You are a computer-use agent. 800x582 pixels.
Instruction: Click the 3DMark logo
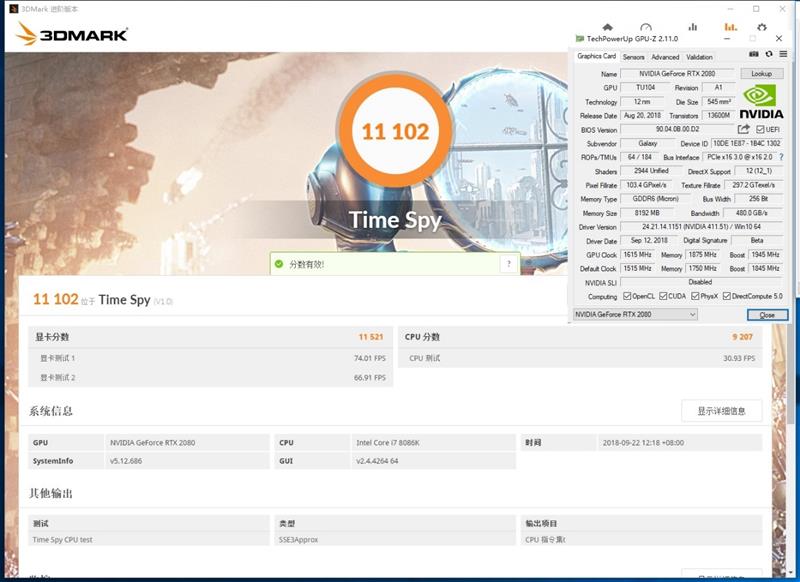coord(72,34)
